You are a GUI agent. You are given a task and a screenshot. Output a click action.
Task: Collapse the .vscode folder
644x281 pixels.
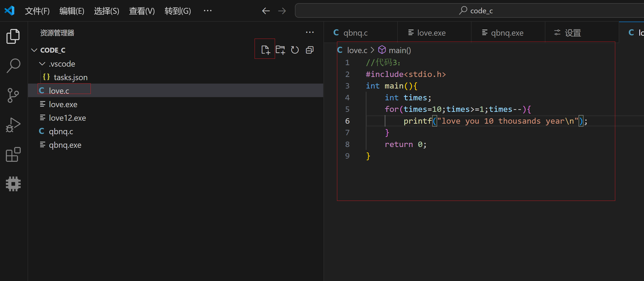point(42,64)
